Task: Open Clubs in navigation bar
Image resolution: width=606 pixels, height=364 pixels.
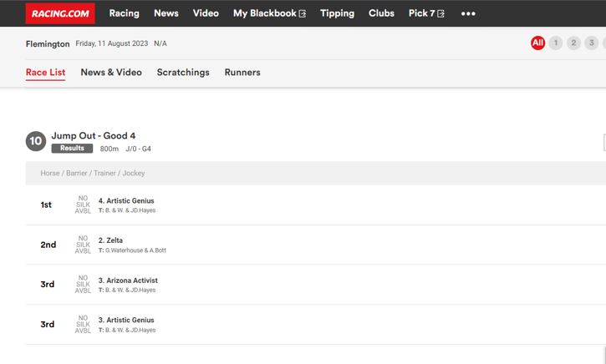Action: coord(381,13)
